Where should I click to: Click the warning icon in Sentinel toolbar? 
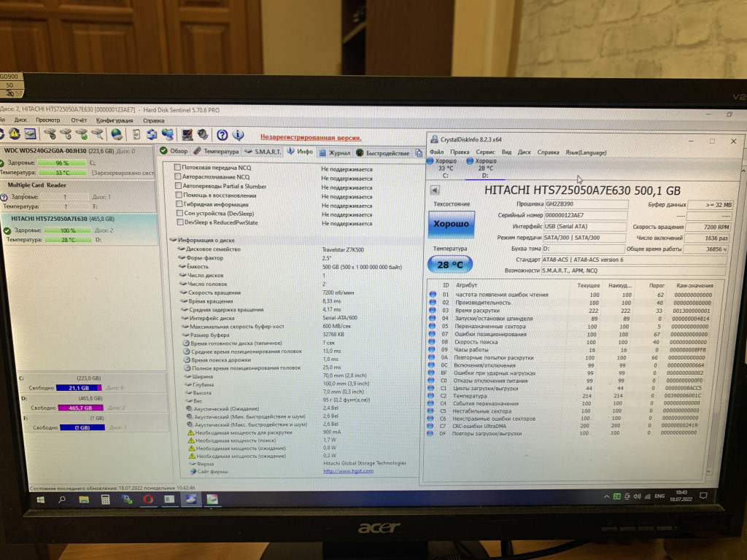point(13,134)
